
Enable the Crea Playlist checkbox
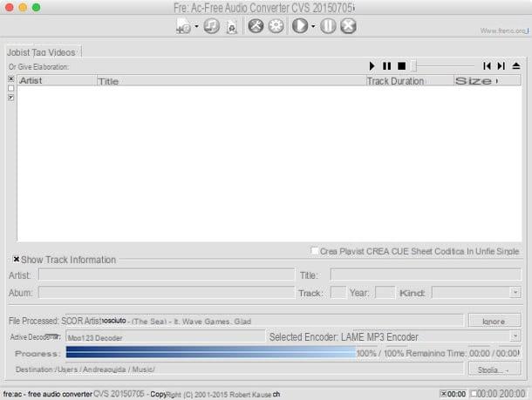point(315,251)
